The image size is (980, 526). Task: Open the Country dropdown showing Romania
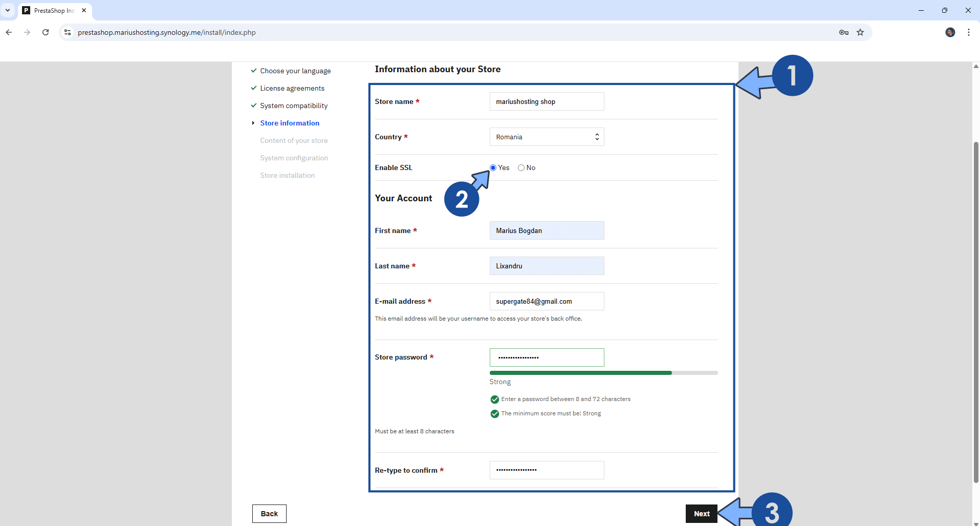coord(547,137)
